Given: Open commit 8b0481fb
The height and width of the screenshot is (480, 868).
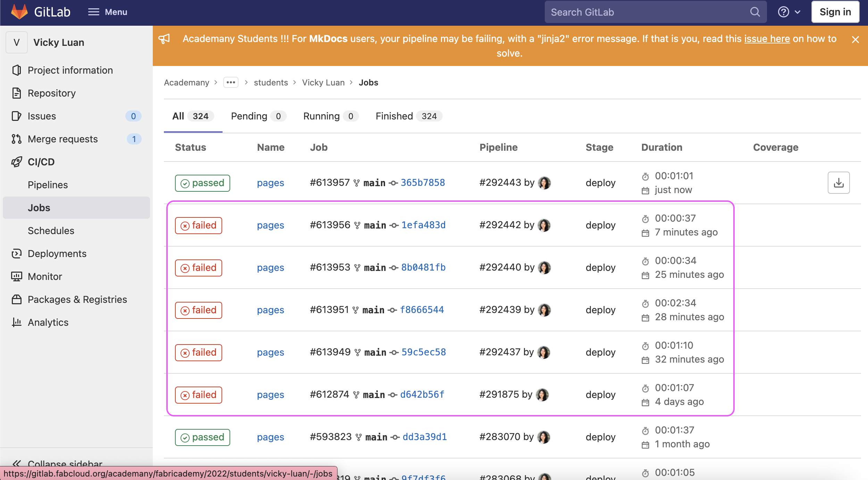Looking at the screenshot, I should pos(424,267).
